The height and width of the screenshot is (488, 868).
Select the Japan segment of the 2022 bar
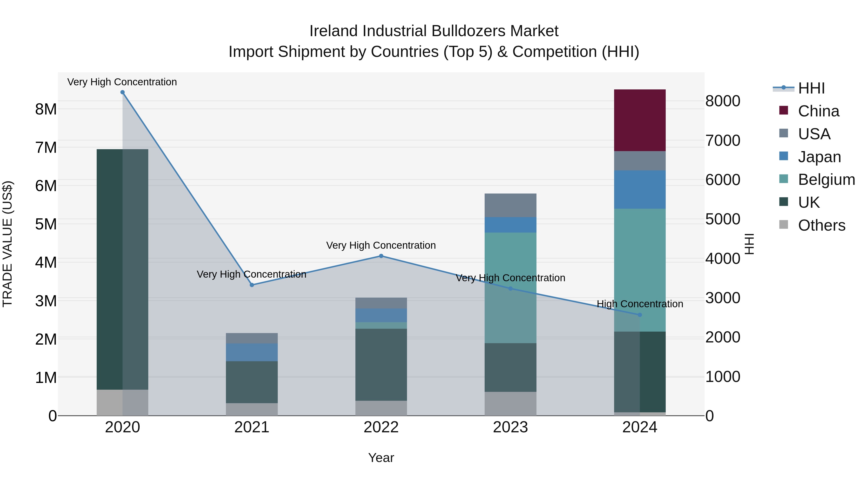tap(381, 315)
